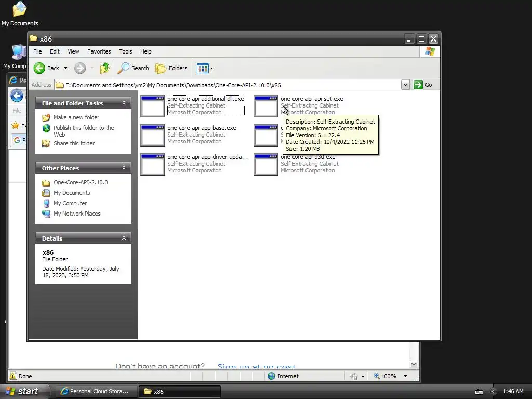This screenshot has width=532, height=399.
Task: Click the x86 taskbar button
Action: click(179, 392)
